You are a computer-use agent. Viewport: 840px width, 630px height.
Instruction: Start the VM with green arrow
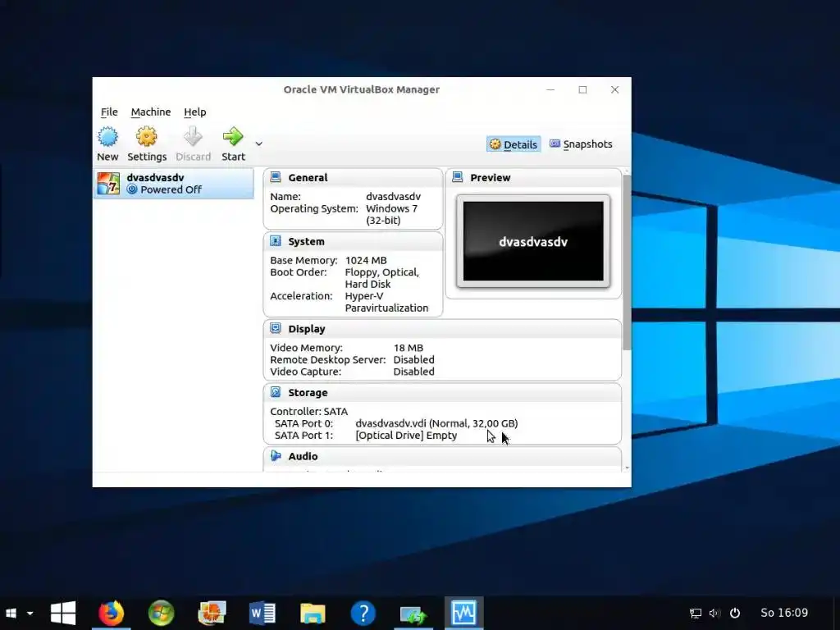click(x=233, y=137)
